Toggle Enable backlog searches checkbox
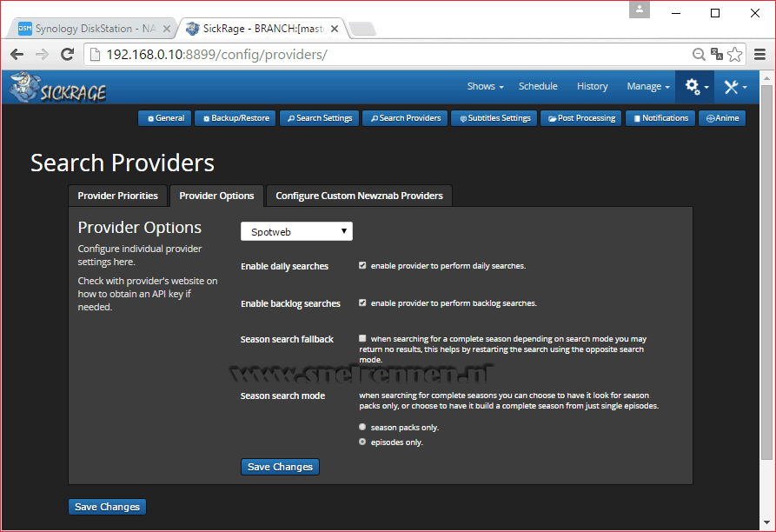The height and width of the screenshot is (532, 776). (362, 303)
